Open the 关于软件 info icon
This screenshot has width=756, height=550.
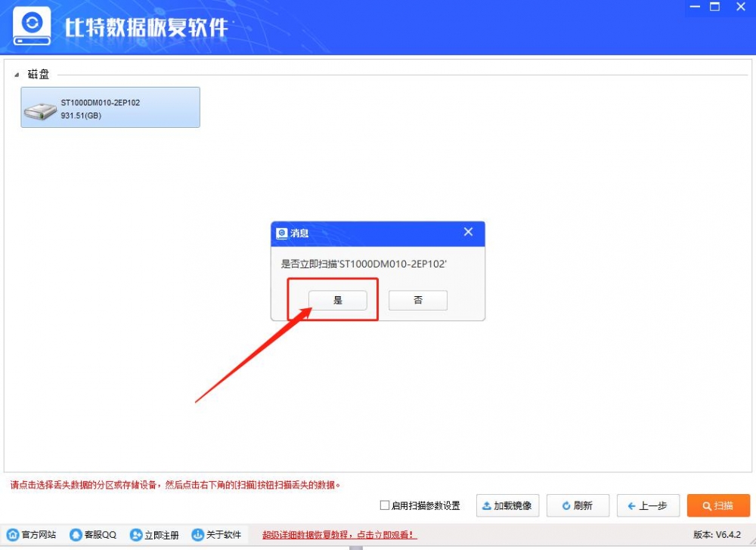[197, 534]
